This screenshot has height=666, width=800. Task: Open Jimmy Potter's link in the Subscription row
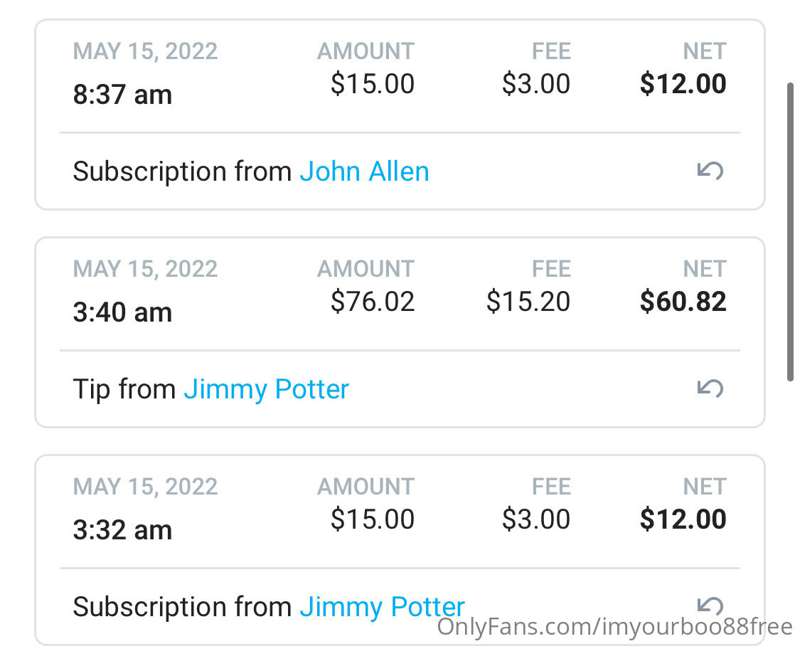[x=382, y=608]
